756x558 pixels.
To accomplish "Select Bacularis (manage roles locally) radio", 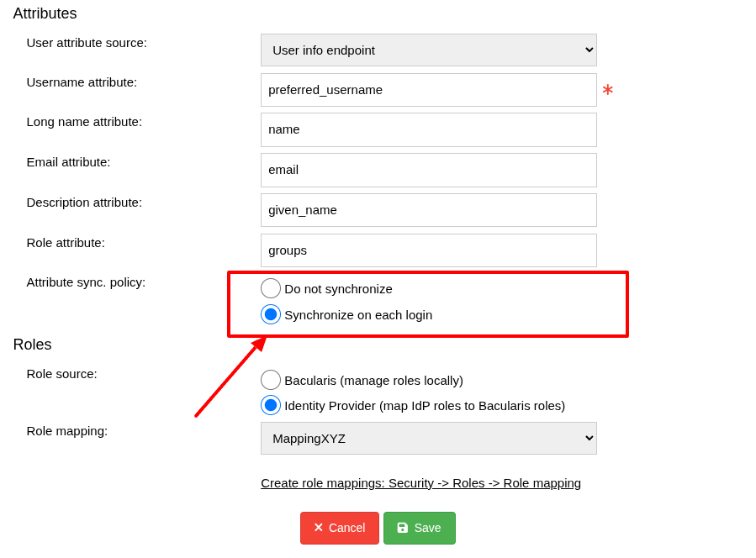I will click(271, 380).
